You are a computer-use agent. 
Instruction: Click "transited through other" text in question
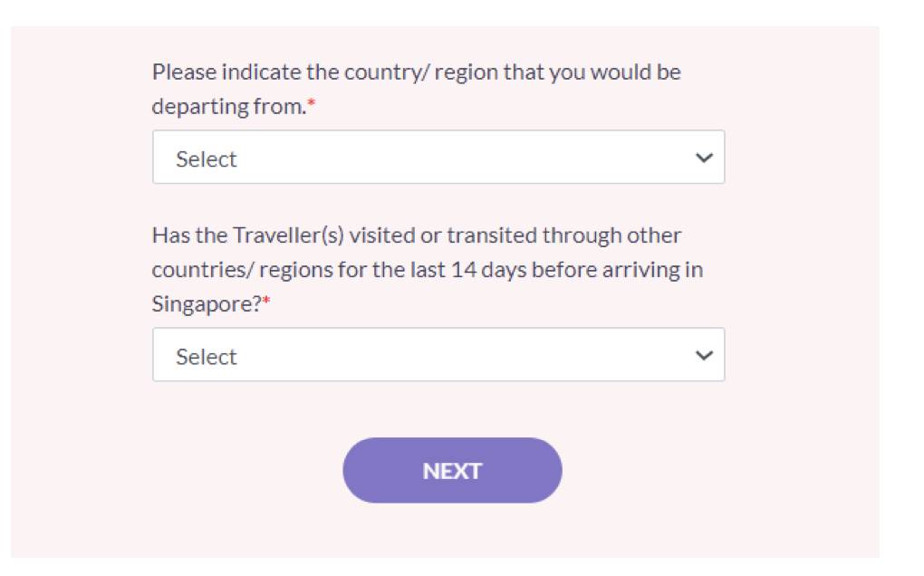click(563, 235)
